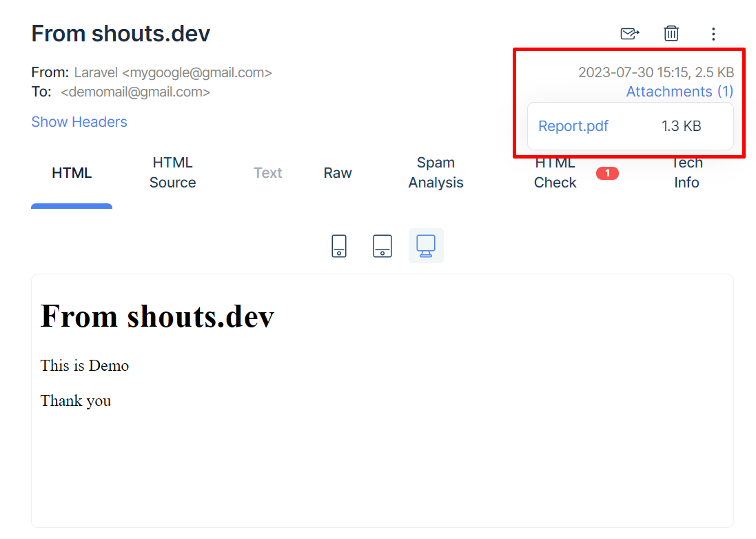
Task: Click the Show Headers link
Action: pos(79,122)
